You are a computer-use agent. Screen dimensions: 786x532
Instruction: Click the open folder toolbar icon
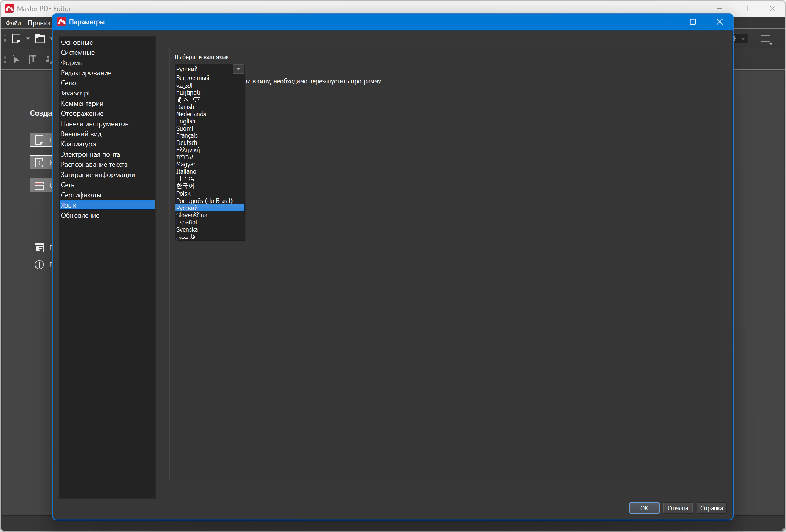[x=40, y=38]
